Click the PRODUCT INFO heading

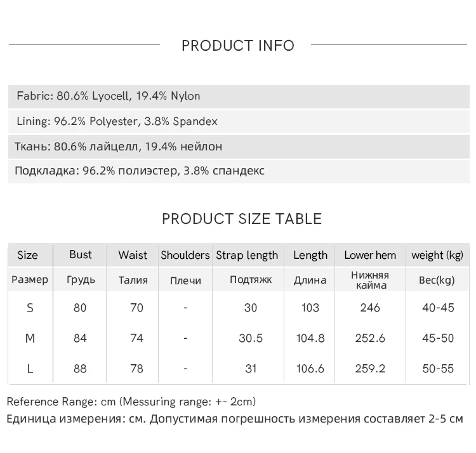238,46
